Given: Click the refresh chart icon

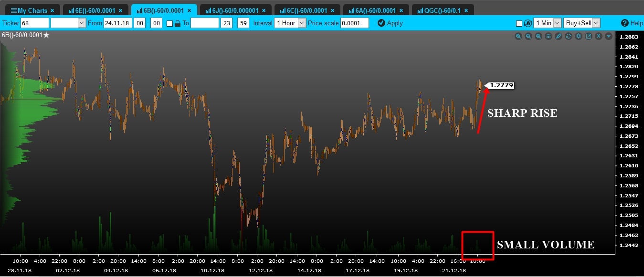Looking at the screenshot, I should (569, 36).
